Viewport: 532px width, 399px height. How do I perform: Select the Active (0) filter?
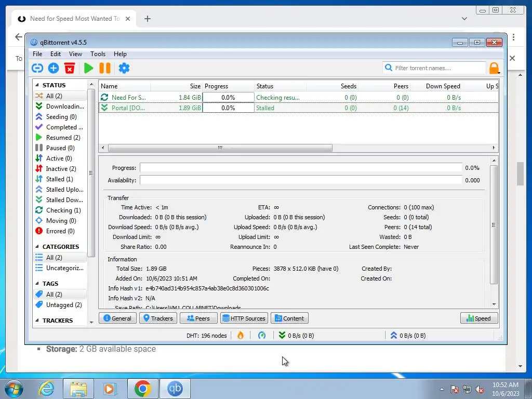click(x=60, y=158)
